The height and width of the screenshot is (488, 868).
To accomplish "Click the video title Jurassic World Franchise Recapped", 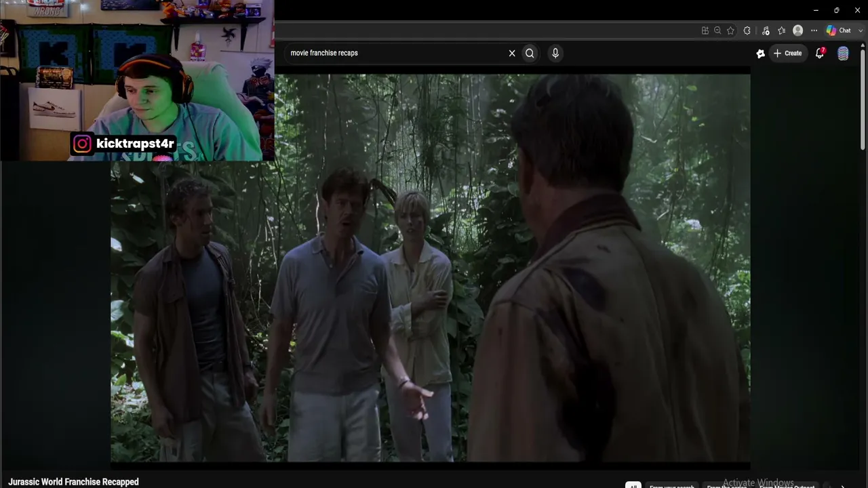I will tap(73, 482).
